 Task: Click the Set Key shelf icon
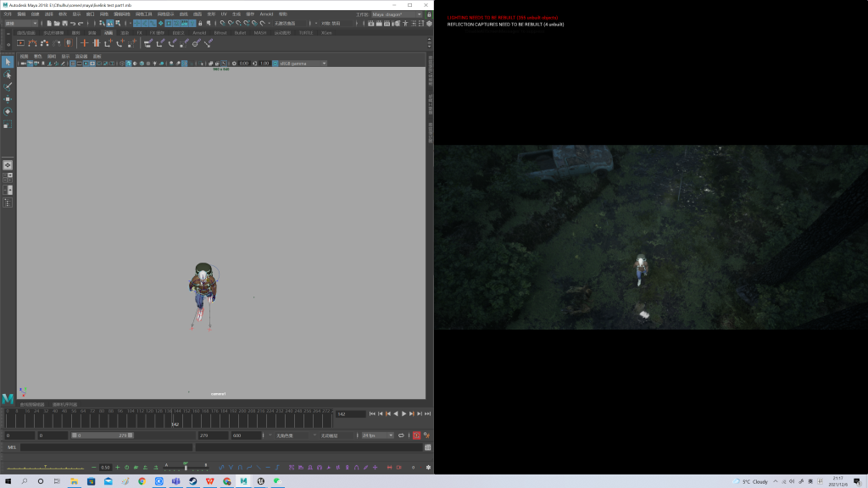[84, 42]
